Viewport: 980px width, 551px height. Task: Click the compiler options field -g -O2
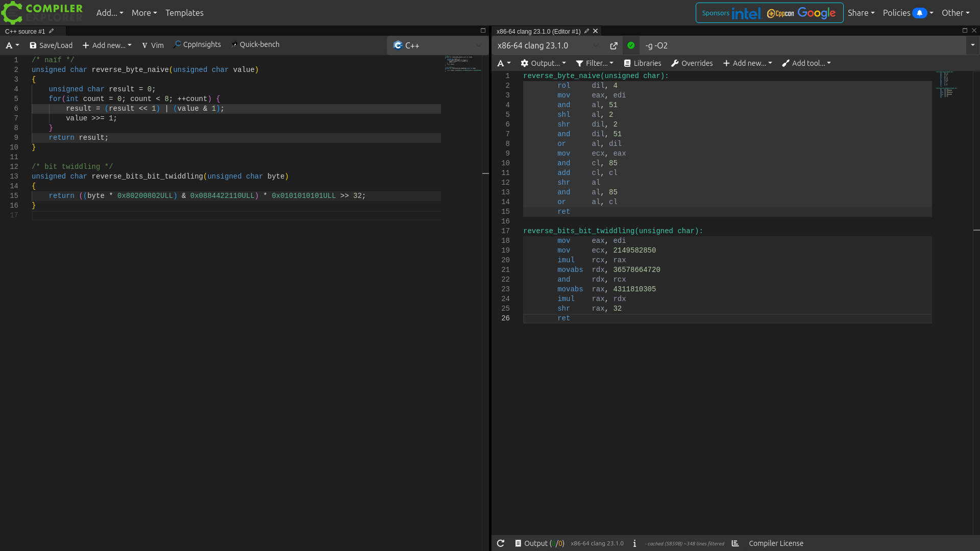click(802, 45)
